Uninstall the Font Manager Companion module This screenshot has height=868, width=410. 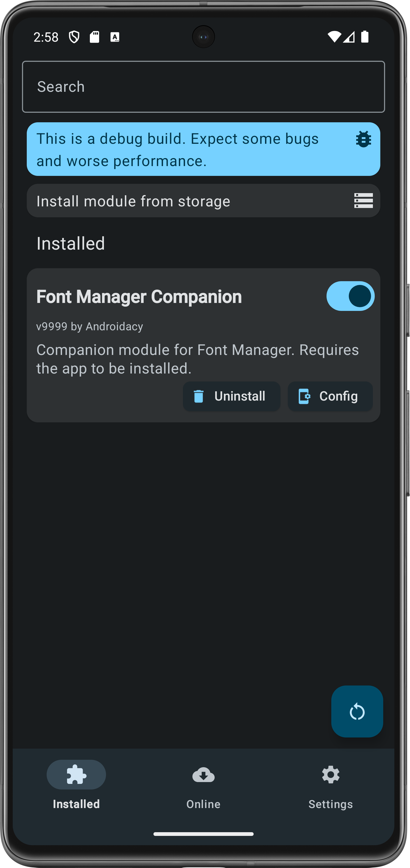[x=232, y=396]
